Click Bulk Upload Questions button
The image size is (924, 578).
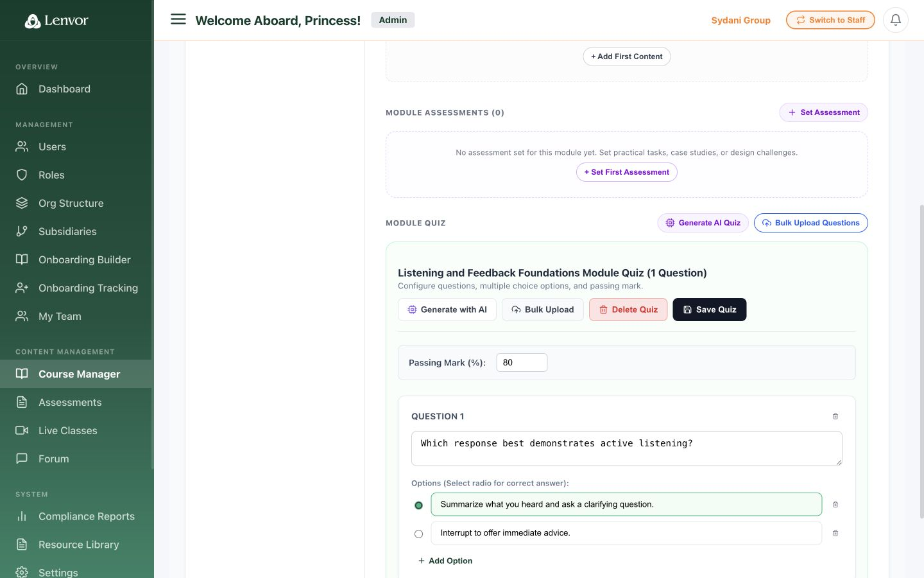click(x=811, y=223)
